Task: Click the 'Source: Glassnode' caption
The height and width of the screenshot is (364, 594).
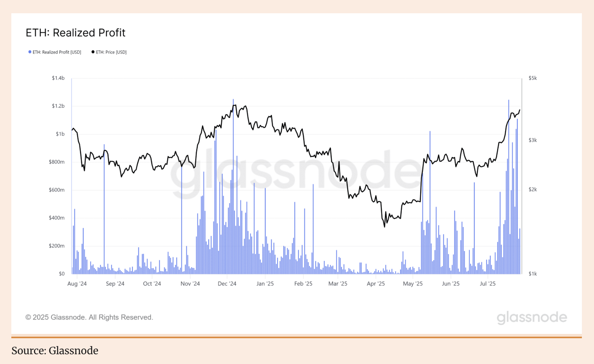Action: [55, 351]
